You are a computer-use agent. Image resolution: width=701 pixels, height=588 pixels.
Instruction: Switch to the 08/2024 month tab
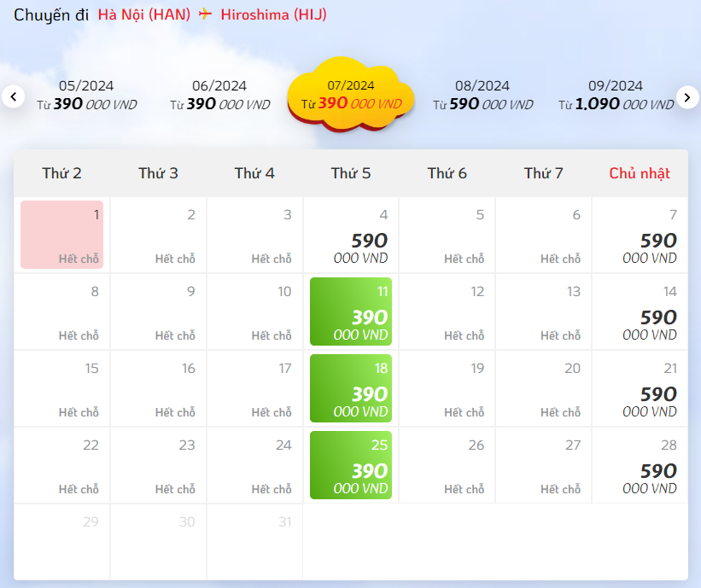[x=482, y=96]
